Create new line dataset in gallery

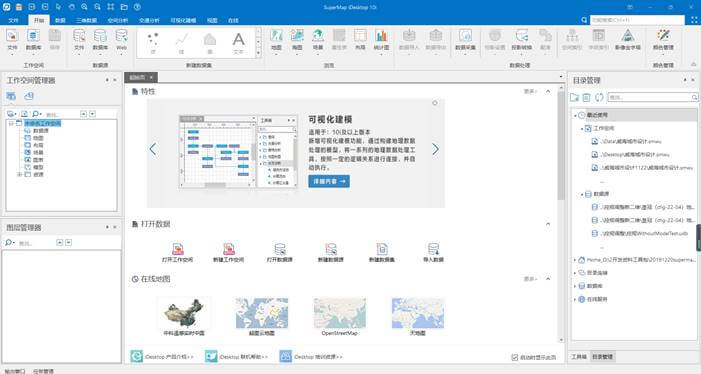click(182, 42)
